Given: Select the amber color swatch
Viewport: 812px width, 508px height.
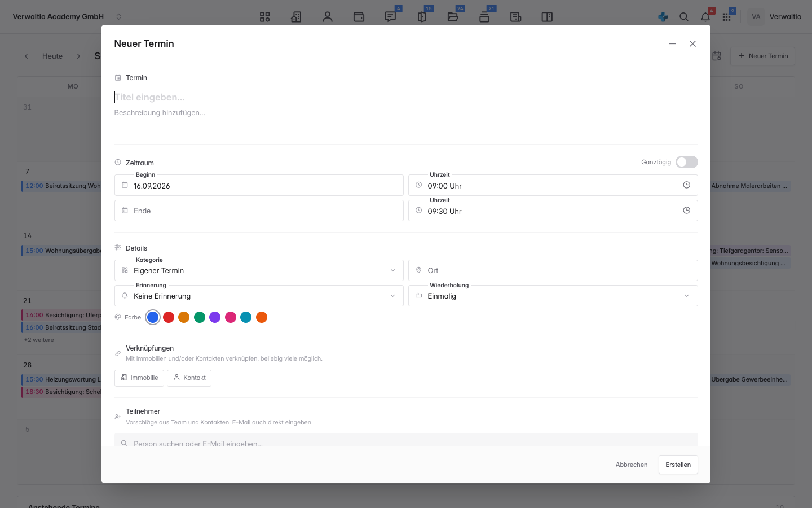Looking at the screenshot, I should pyautogui.click(x=184, y=317).
